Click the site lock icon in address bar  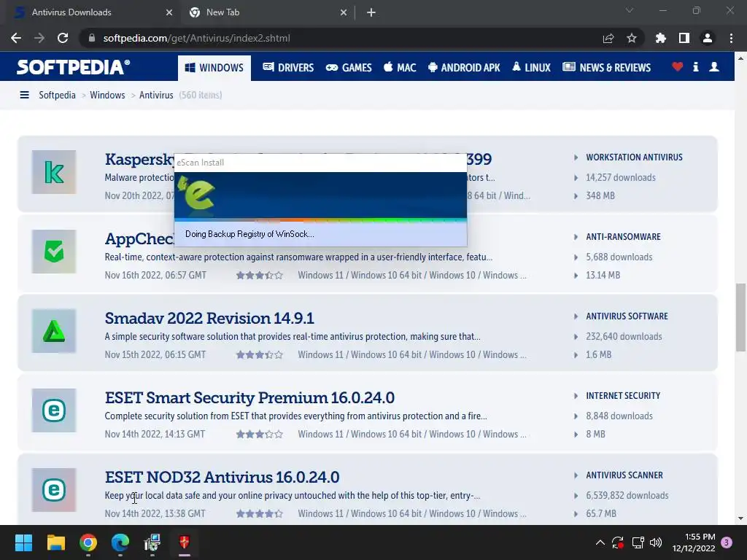(92, 38)
